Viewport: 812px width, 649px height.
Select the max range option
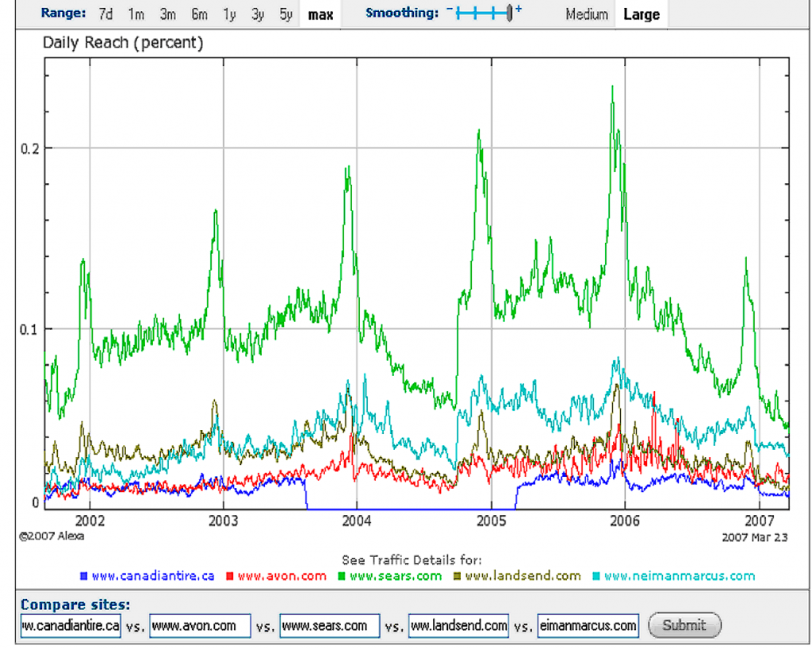click(320, 14)
